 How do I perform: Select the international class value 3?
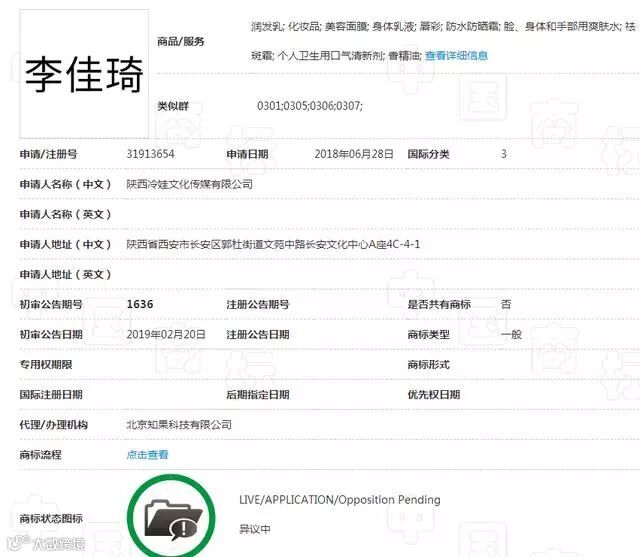tap(504, 154)
